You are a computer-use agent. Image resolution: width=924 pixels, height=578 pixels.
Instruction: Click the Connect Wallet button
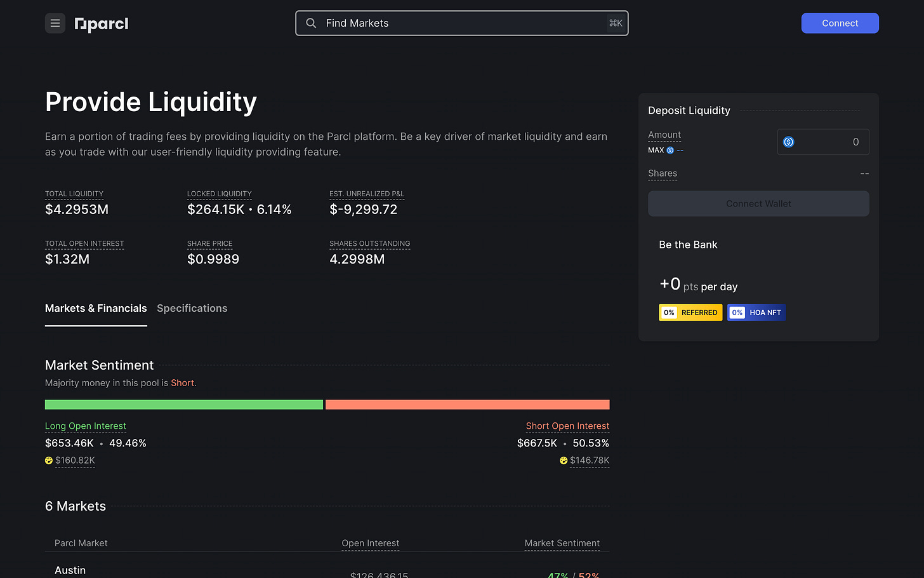[x=758, y=204]
